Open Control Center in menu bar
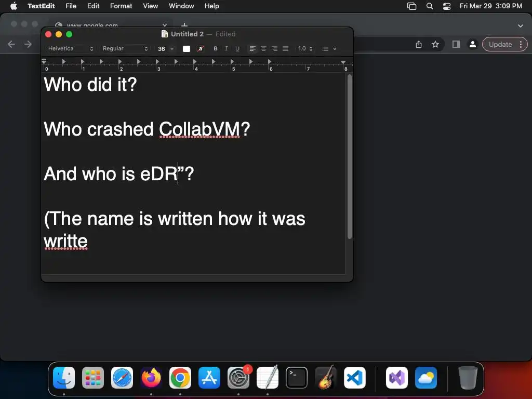Image resolution: width=532 pixels, height=399 pixels. [x=447, y=6]
